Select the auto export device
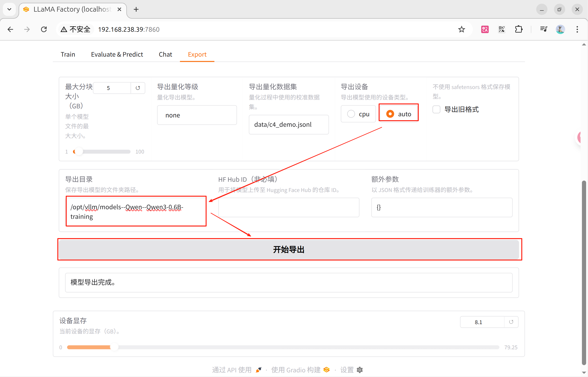 tap(390, 114)
